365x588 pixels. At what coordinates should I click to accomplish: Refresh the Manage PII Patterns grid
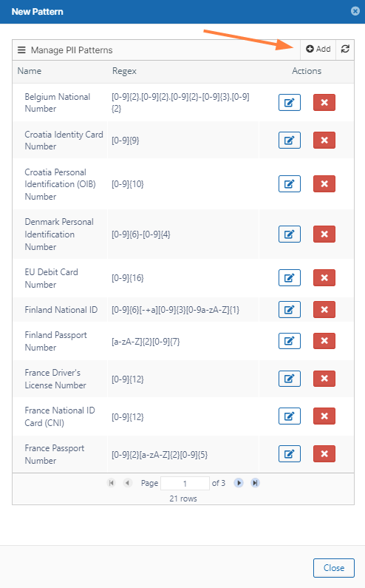pos(345,49)
